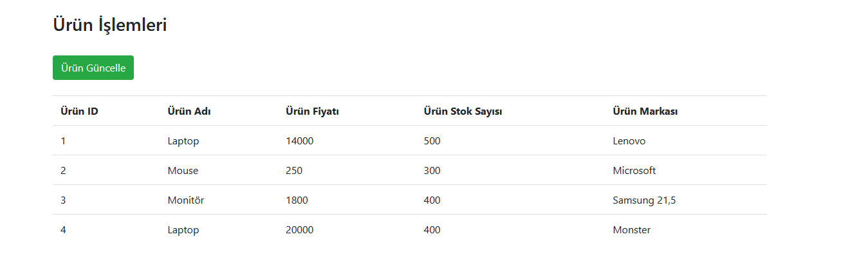The image size is (868, 261).
Task: Click the Ürün Stok Sayısı header
Action: (x=463, y=111)
